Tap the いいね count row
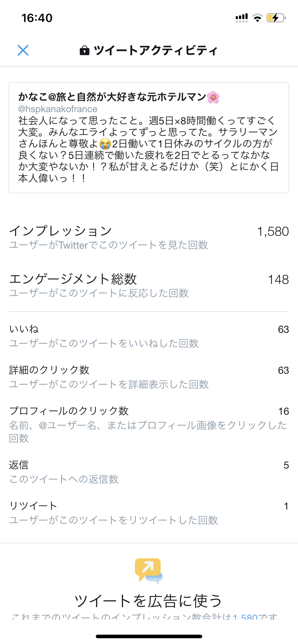Viewport: 298px width, 644px height. pyautogui.click(x=149, y=336)
